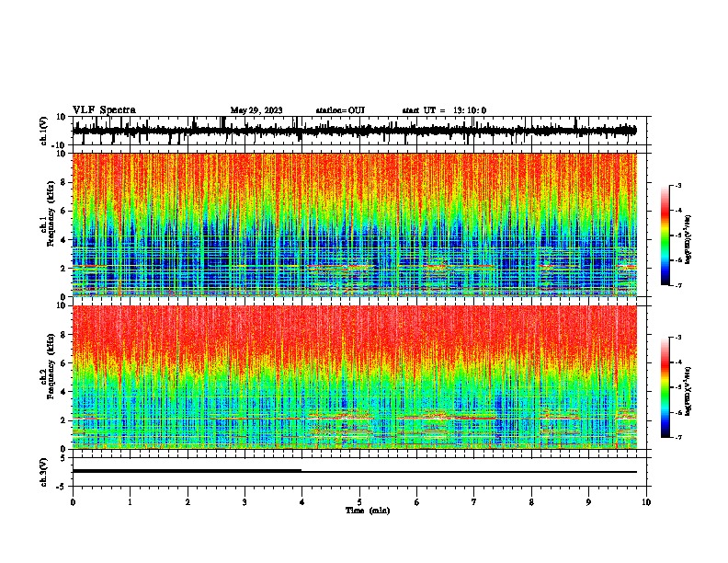The width and height of the screenshot is (728, 563).
Task: Select the 'ch.1(V)' axis label
Action: click(44, 131)
